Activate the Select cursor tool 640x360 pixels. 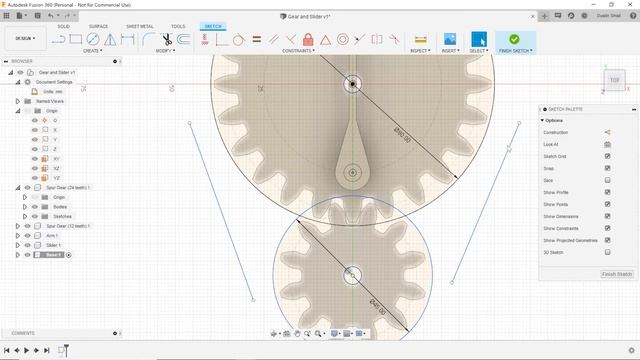pos(479,39)
